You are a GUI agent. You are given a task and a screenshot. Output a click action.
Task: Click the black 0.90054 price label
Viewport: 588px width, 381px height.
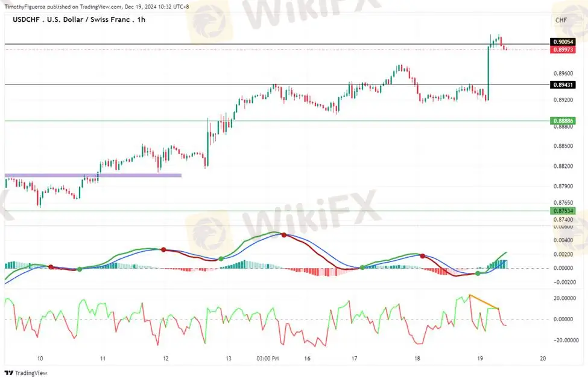click(x=561, y=42)
